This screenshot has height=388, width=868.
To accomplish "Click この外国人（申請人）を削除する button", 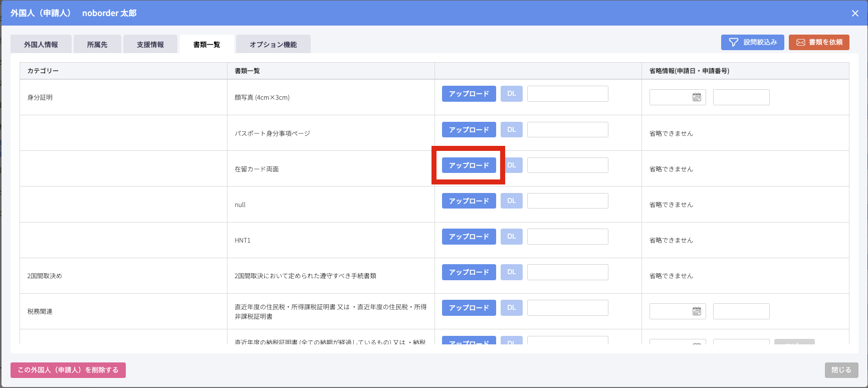I will coord(68,370).
